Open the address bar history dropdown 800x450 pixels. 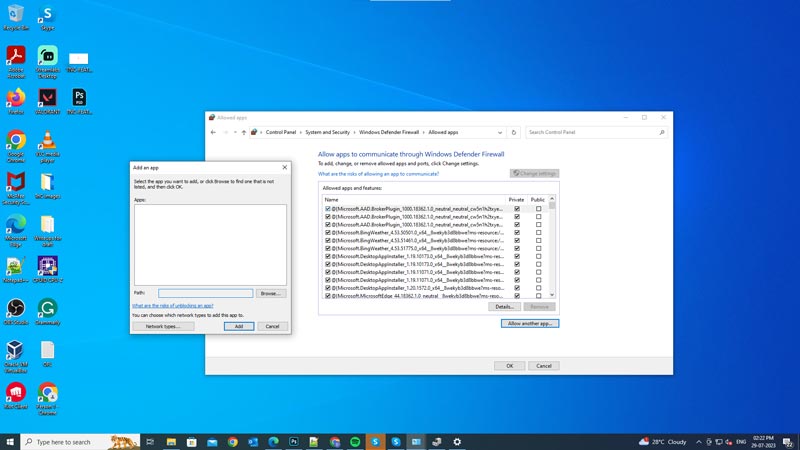[x=499, y=132]
